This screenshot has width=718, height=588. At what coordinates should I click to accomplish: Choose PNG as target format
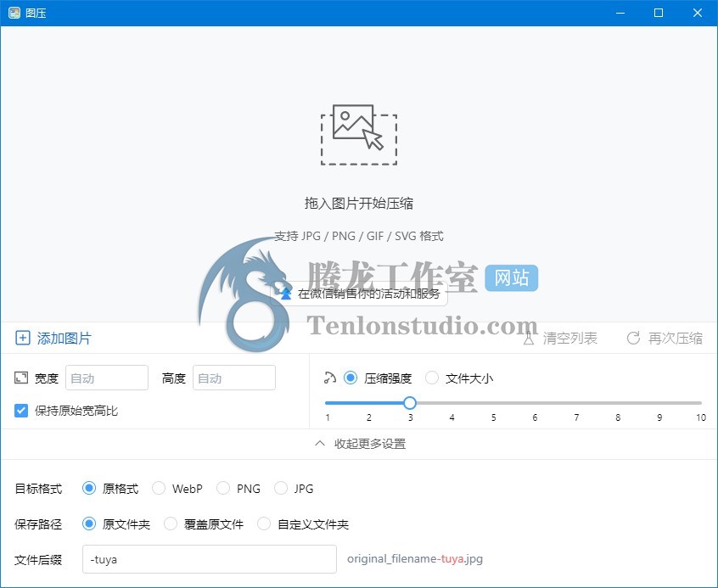(x=223, y=488)
